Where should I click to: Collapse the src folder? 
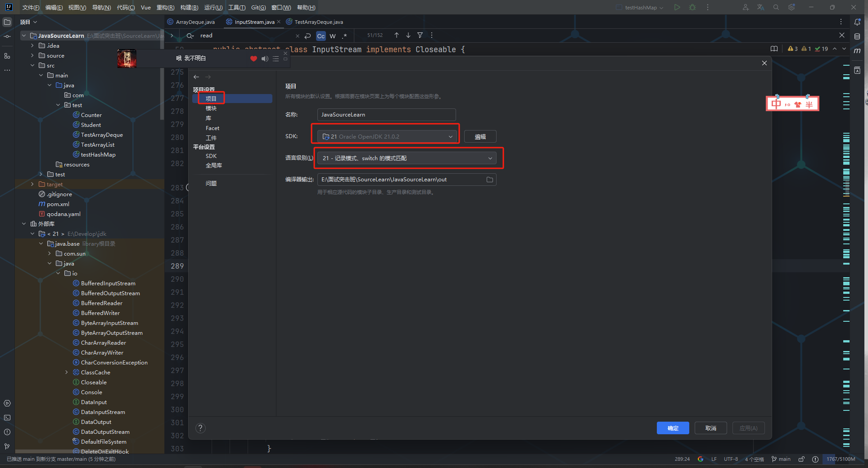click(32, 65)
